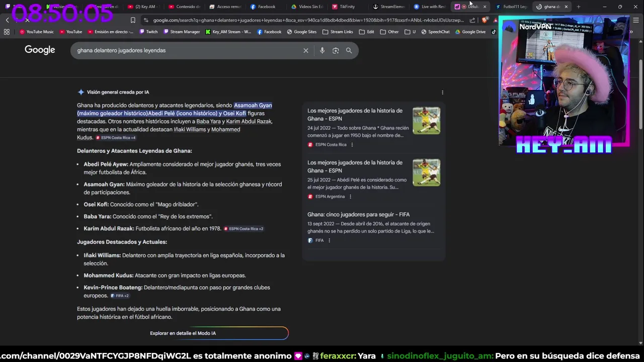Image resolution: width=644 pixels, height=362 pixels.
Task: Open AI overview three-dot options
Action: (442, 93)
